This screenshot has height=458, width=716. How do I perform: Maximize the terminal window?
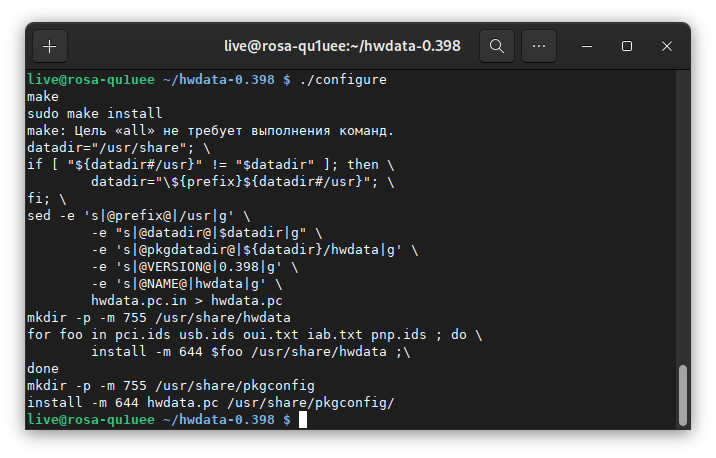627,46
